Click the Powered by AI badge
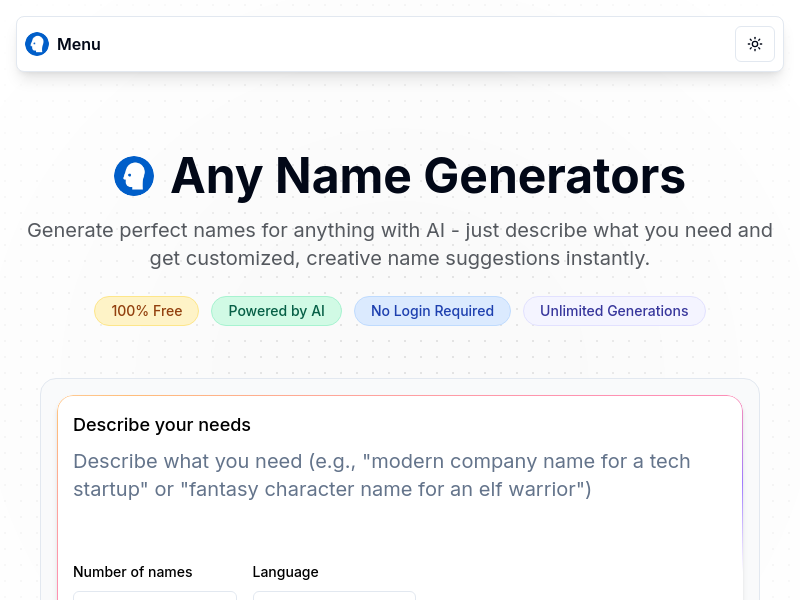Viewport: 800px width, 600px height. pos(276,311)
